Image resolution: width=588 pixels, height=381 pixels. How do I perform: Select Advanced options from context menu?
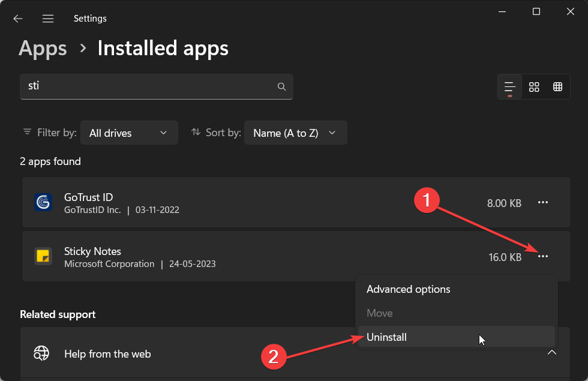coord(457,289)
